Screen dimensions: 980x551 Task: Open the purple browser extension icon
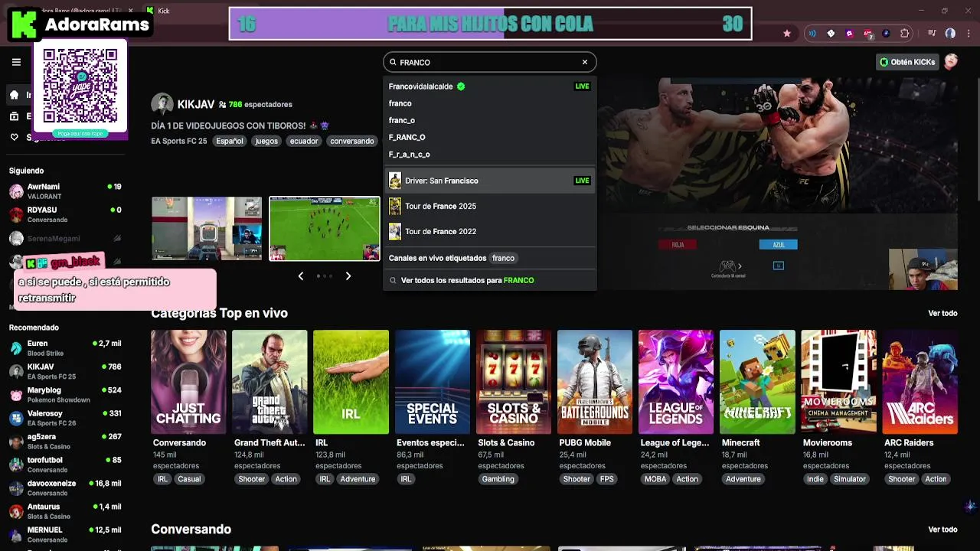(849, 34)
